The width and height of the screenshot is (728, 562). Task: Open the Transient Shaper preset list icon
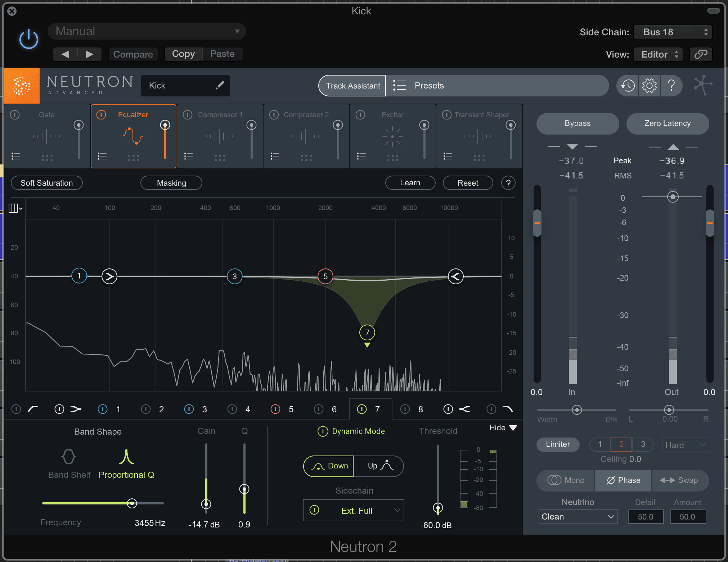pos(448,156)
